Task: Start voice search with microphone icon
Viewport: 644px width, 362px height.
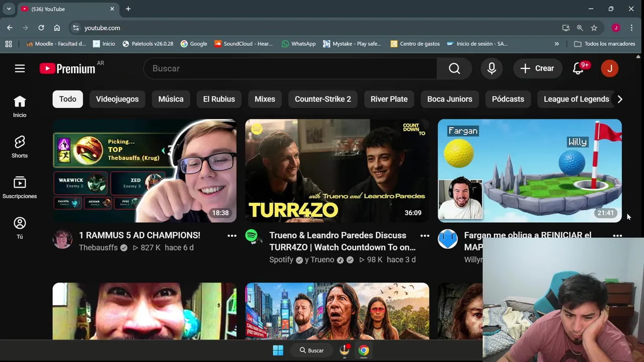Action: point(492,68)
